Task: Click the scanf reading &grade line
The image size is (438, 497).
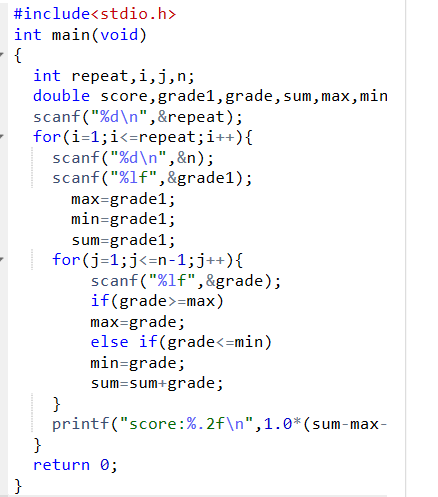Action: 186,281
